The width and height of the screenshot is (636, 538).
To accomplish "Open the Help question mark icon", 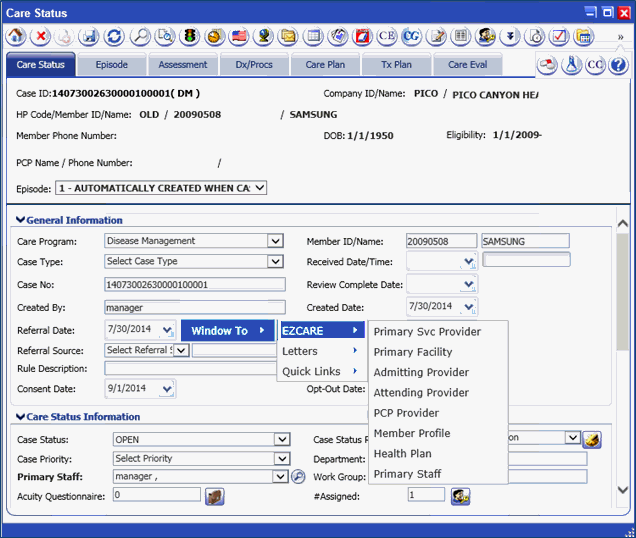I will 618,65.
